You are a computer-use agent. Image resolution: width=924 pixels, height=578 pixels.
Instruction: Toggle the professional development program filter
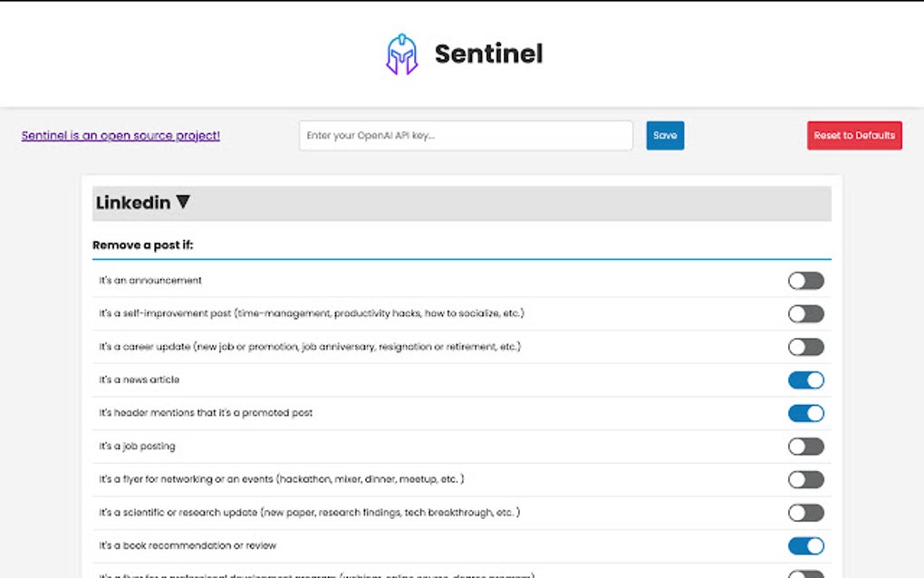tap(805, 573)
